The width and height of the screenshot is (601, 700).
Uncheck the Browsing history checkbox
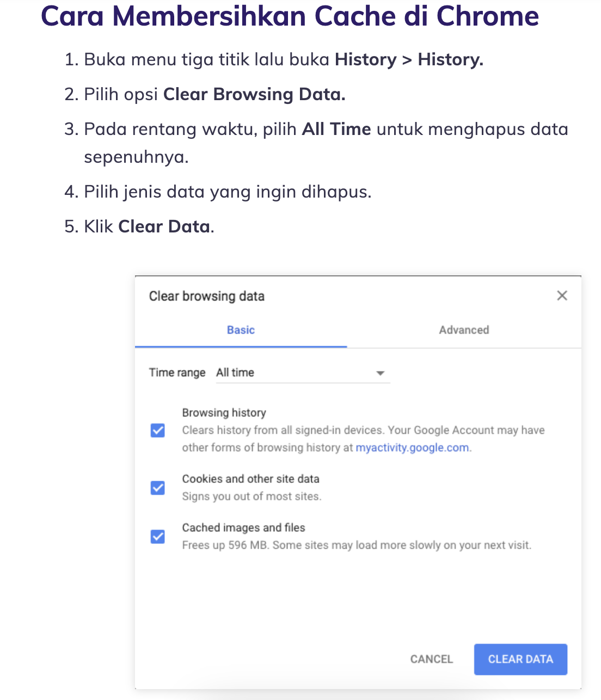tap(158, 431)
